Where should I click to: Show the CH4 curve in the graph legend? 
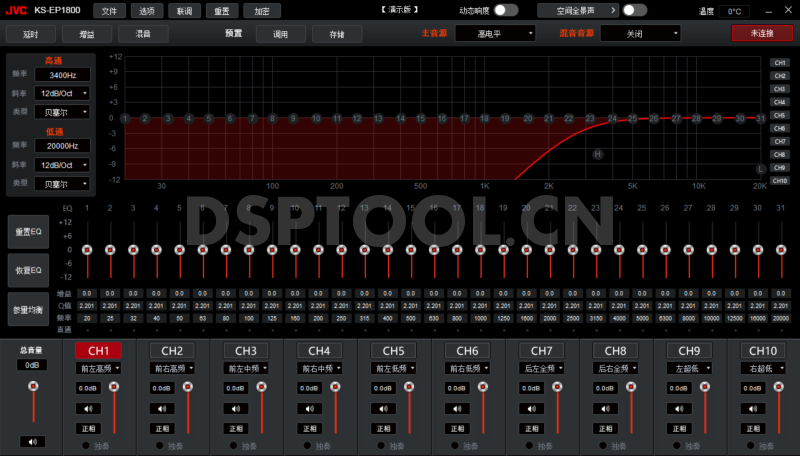pyautogui.click(x=780, y=102)
